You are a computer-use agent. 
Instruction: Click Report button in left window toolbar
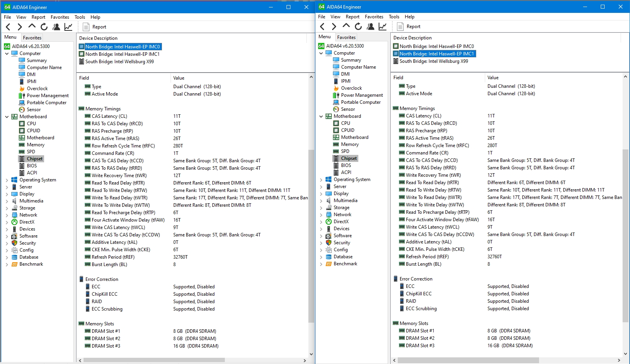[94, 27]
